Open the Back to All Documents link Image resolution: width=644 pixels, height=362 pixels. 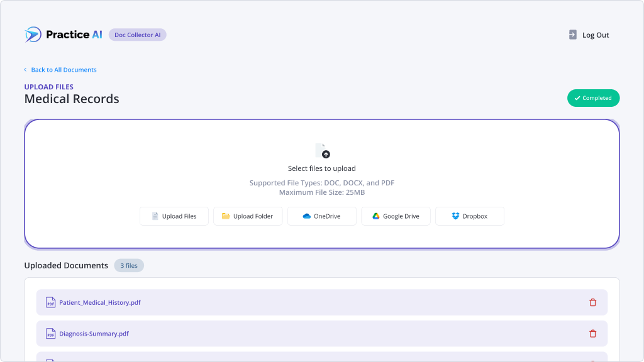click(x=63, y=70)
